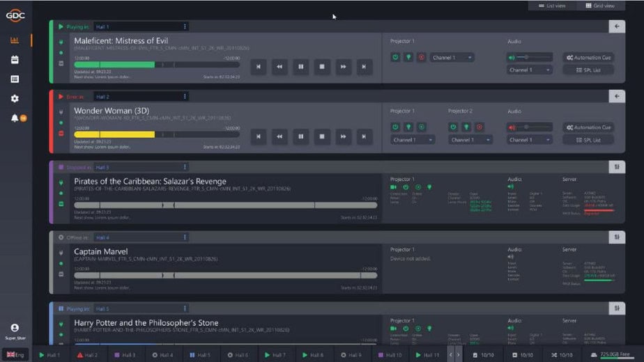Toggle Hall 1 Projector 1 lamp

408,58
